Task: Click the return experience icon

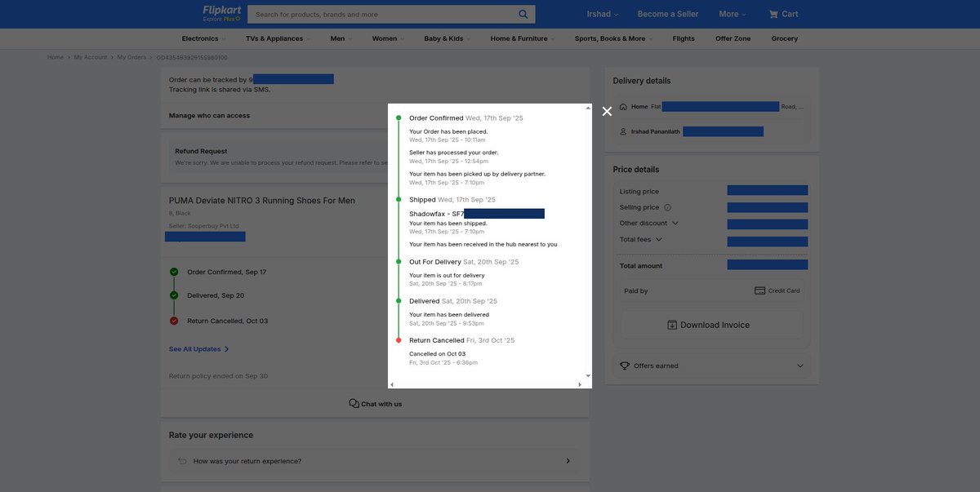Action: point(182,461)
